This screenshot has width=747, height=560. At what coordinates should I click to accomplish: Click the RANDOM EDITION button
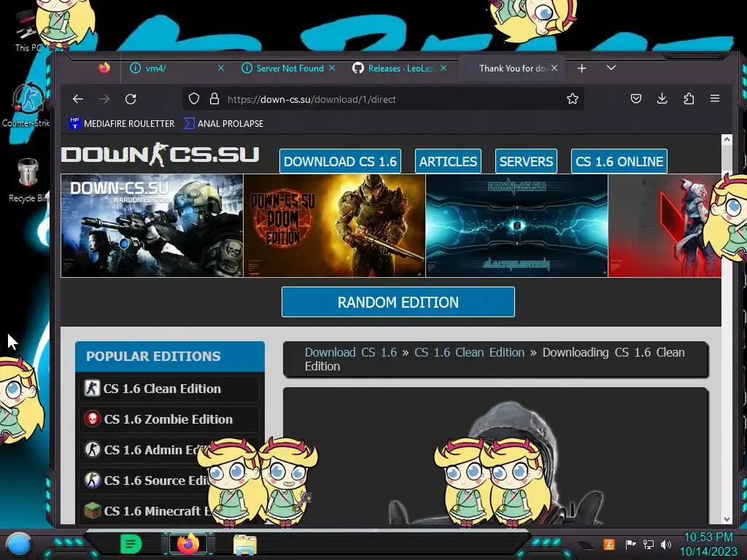coord(398,302)
